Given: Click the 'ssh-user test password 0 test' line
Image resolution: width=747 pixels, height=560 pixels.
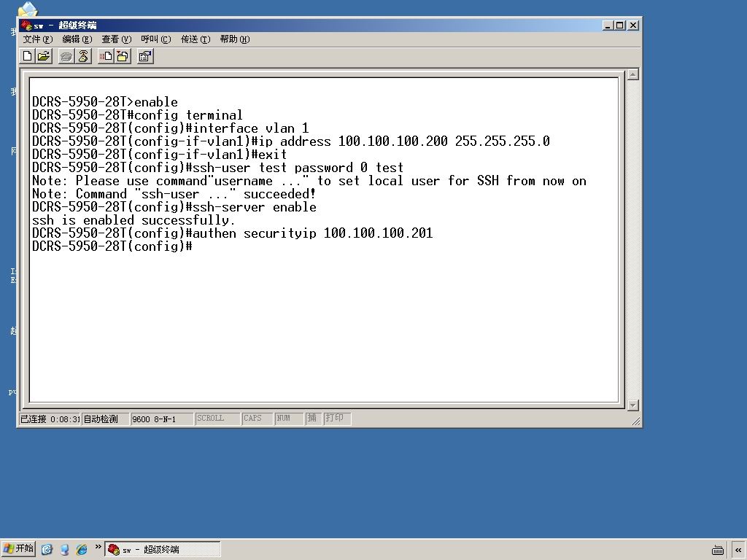Looking at the screenshot, I should 217,168.
